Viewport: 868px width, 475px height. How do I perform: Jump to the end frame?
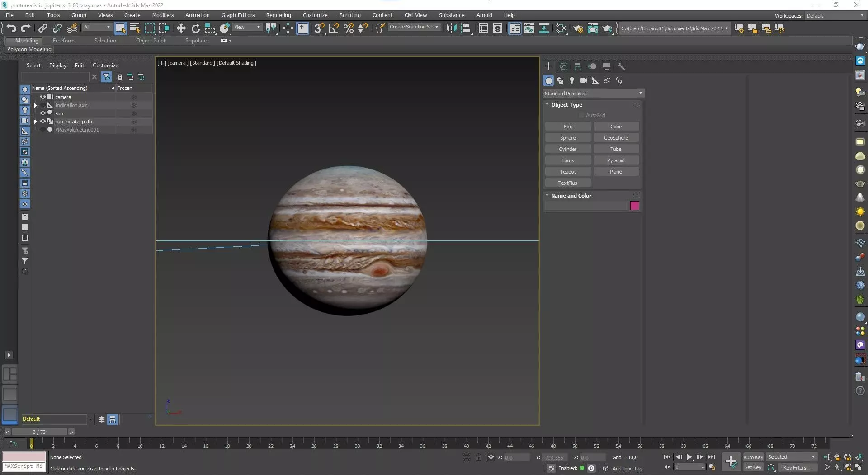pyautogui.click(x=711, y=457)
